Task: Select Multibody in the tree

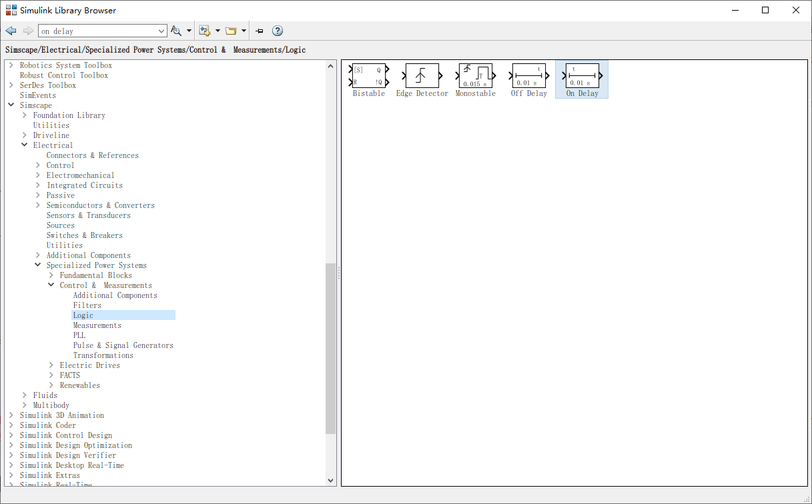Action: (x=51, y=405)
